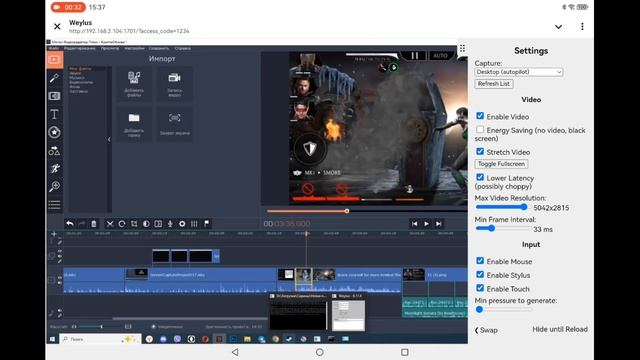Click the Захват экрана import button

pyautogui.click(x=175, y=124)
